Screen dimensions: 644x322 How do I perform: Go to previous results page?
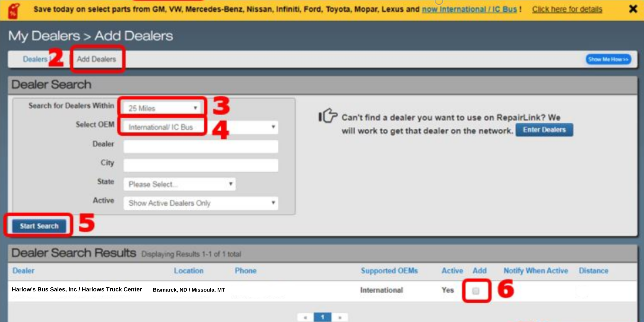click(305, 317)
